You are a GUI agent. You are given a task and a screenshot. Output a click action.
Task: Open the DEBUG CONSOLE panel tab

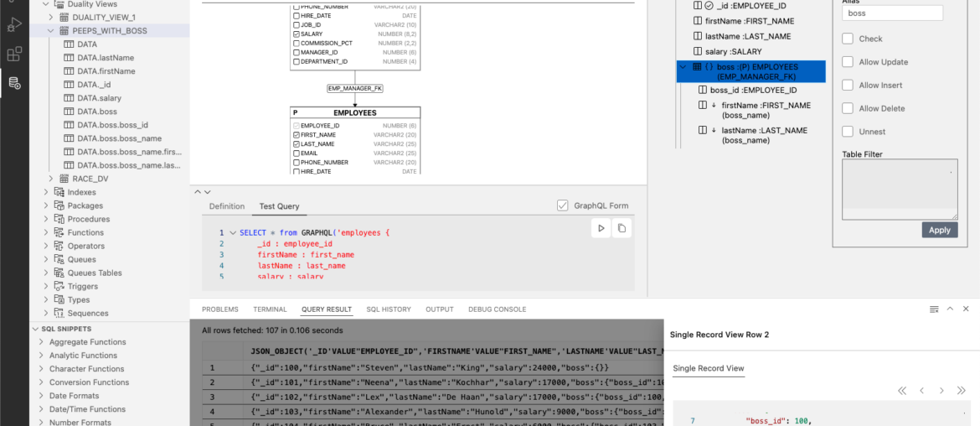click(x=498, y=309)
